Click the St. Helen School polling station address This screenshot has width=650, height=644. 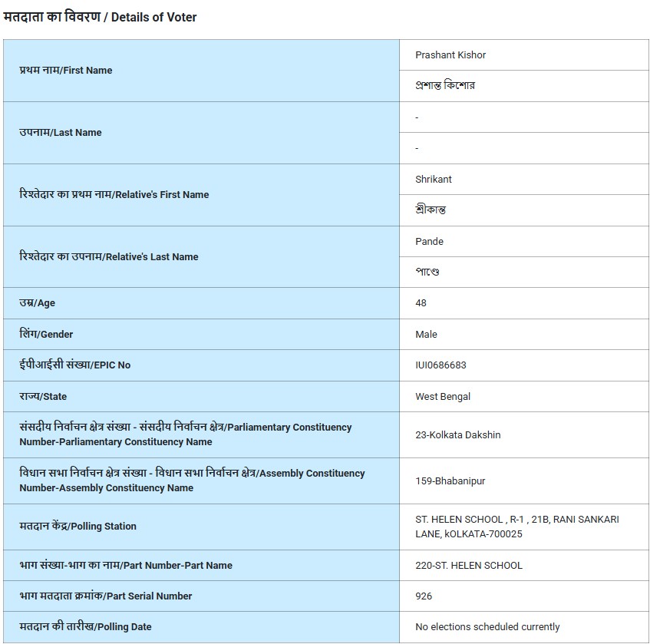click(x=516, y=527)
